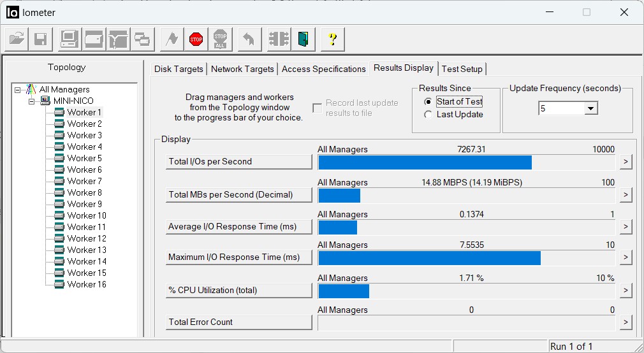Open the Disk Targets tab
The image size is (644, 353).
tap(179, 69)
